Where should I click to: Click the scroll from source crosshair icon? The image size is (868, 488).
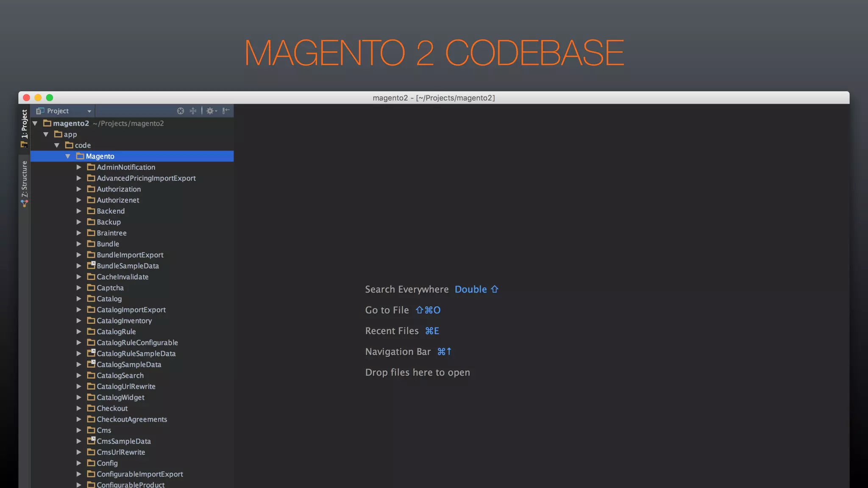point(181,111)
